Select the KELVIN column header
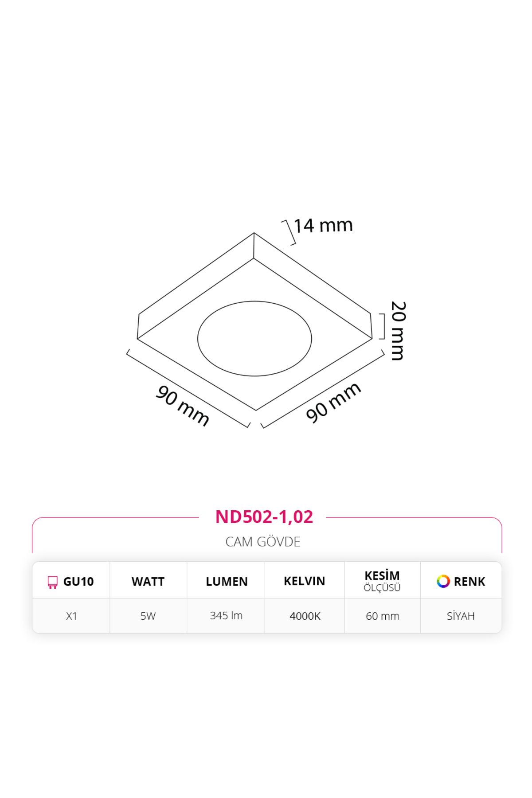The image size is (532, 798). [x=304, y=581]
